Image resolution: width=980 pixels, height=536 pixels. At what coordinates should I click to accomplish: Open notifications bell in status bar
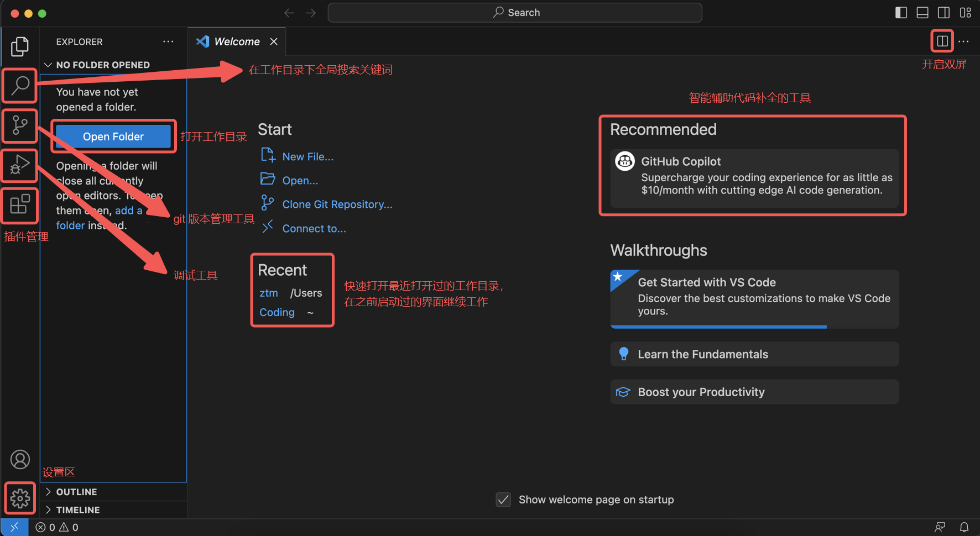[964, 527]
